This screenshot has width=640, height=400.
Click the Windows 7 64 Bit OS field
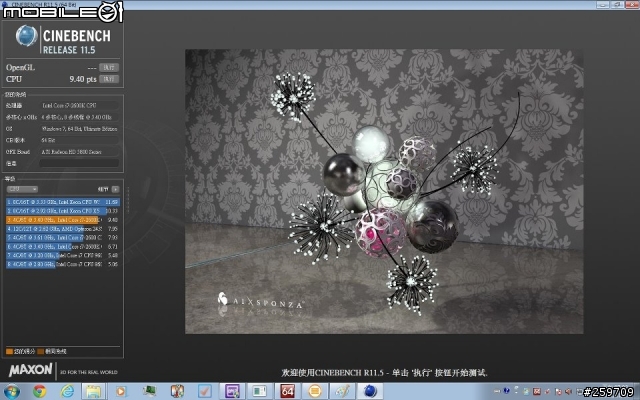tap(79, 129)
